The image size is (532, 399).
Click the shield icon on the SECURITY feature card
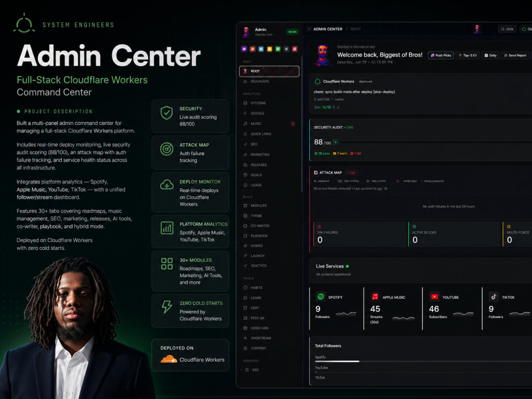coord(167,113)
